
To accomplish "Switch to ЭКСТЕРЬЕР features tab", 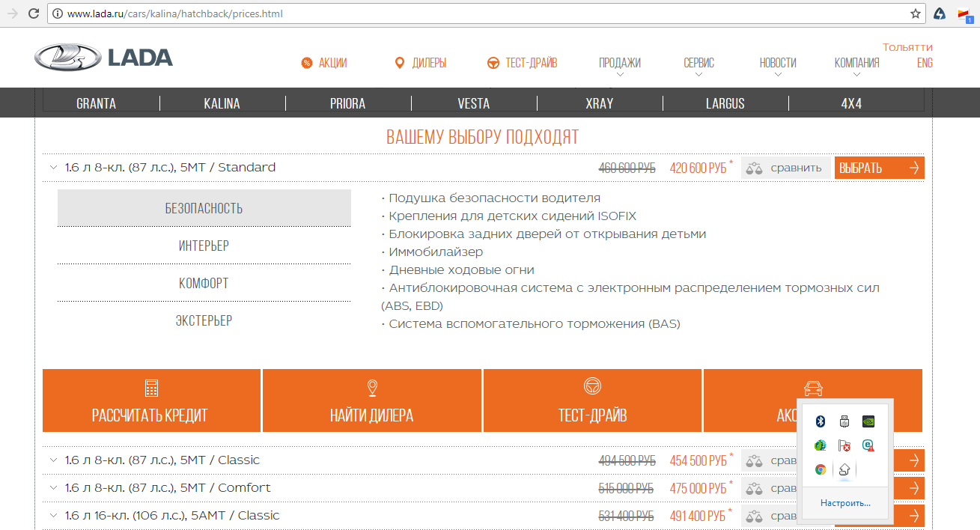I will click(204, 320).
